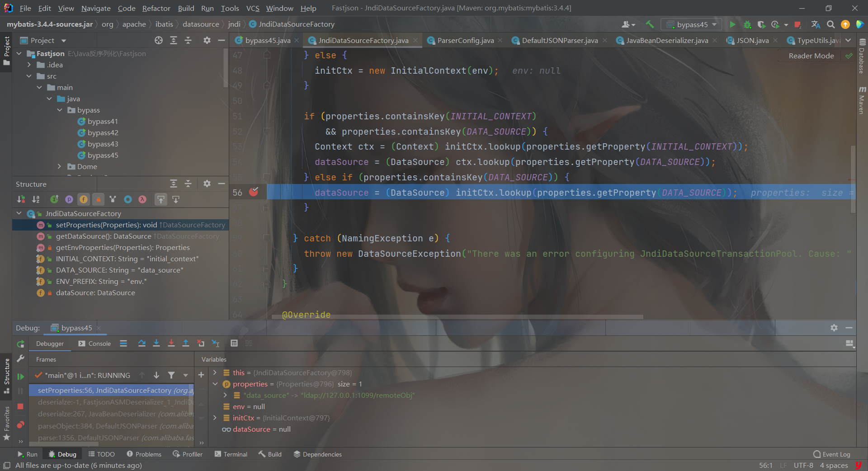Open Evaluate Expression calculator icon
868x471 pixels.
click(x=234, y=344)
